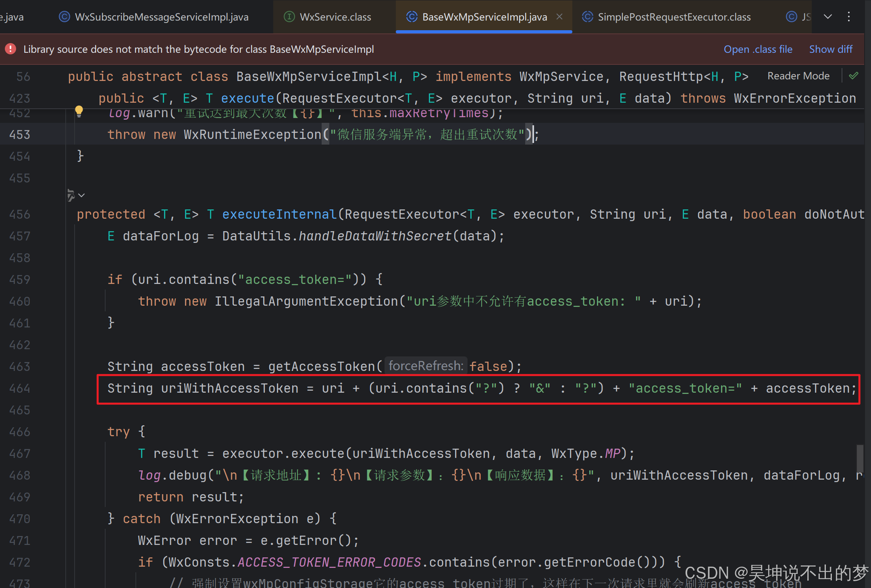Click line number 467 in the gutter

[20, 453]
